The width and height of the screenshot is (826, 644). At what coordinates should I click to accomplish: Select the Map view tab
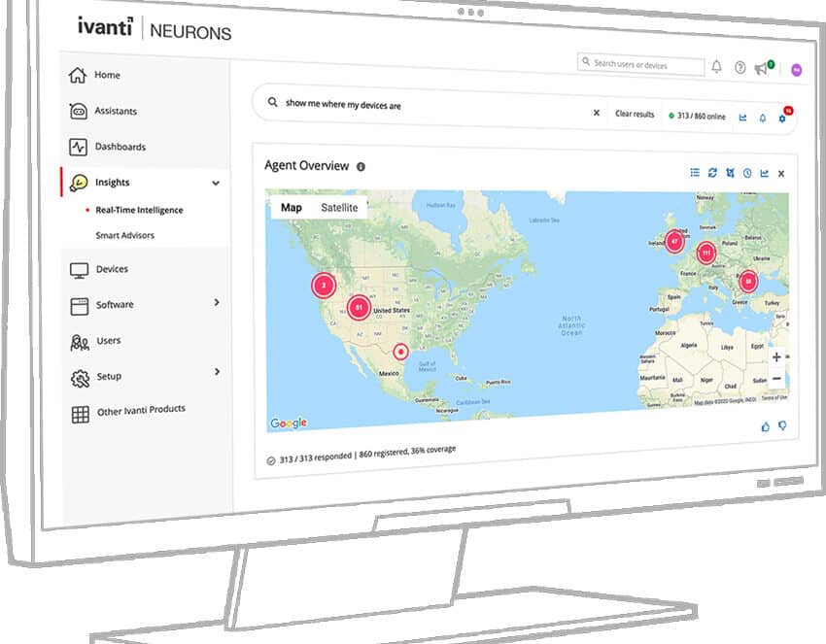point(292,208)
